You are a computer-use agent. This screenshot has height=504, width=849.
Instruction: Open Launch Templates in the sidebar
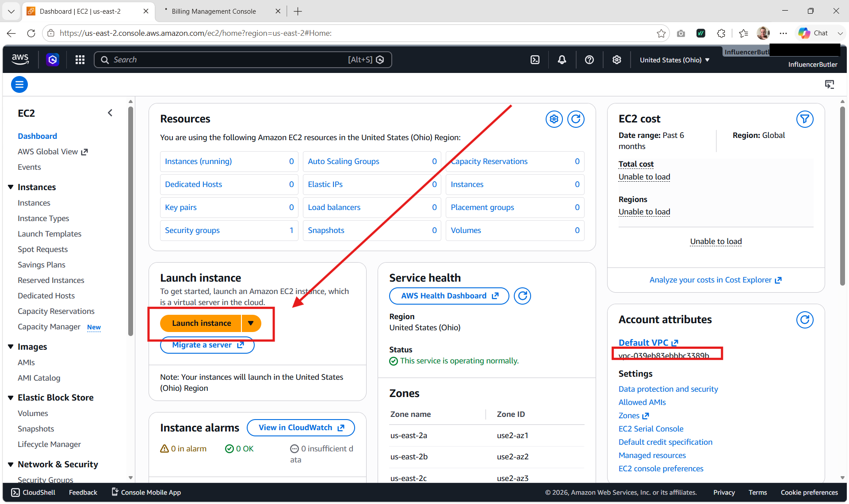[x=50, y=234]
